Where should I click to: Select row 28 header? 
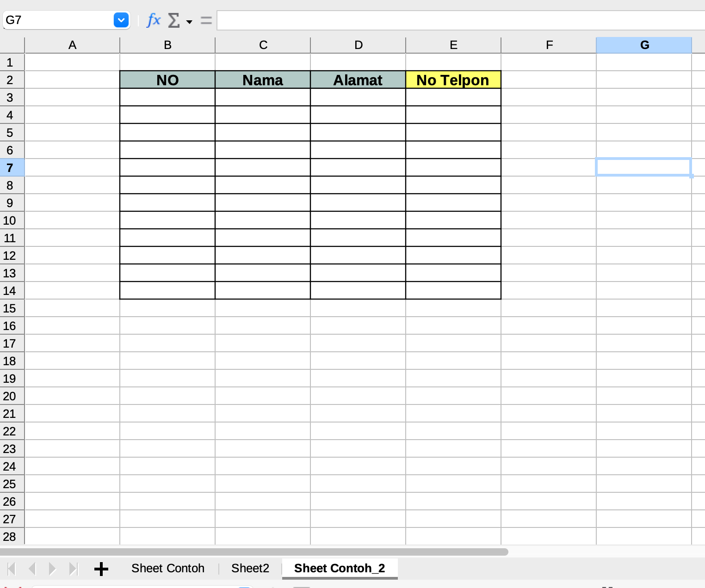(x=12, y=537)
